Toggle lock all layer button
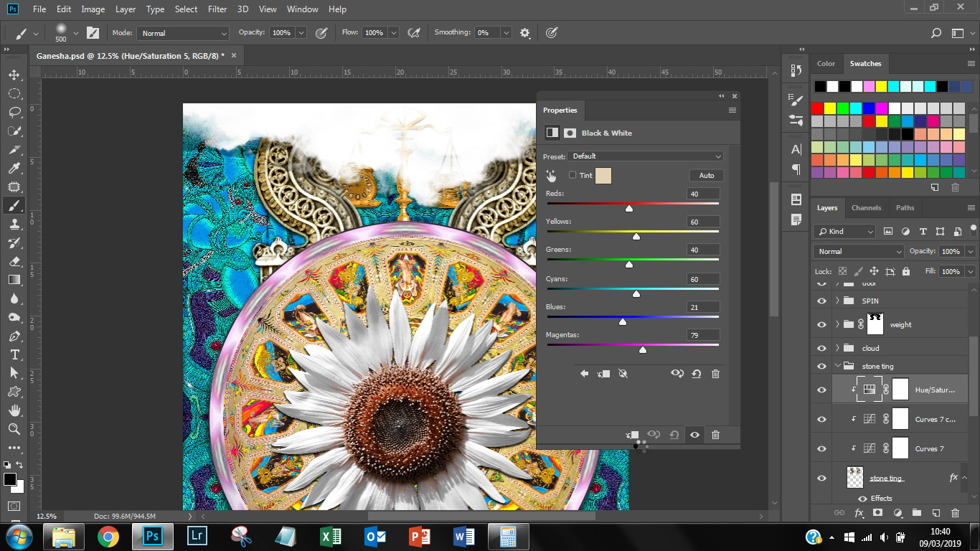This screenshot has width=980, height=551. pyautogui.click(x=906, y=271)
